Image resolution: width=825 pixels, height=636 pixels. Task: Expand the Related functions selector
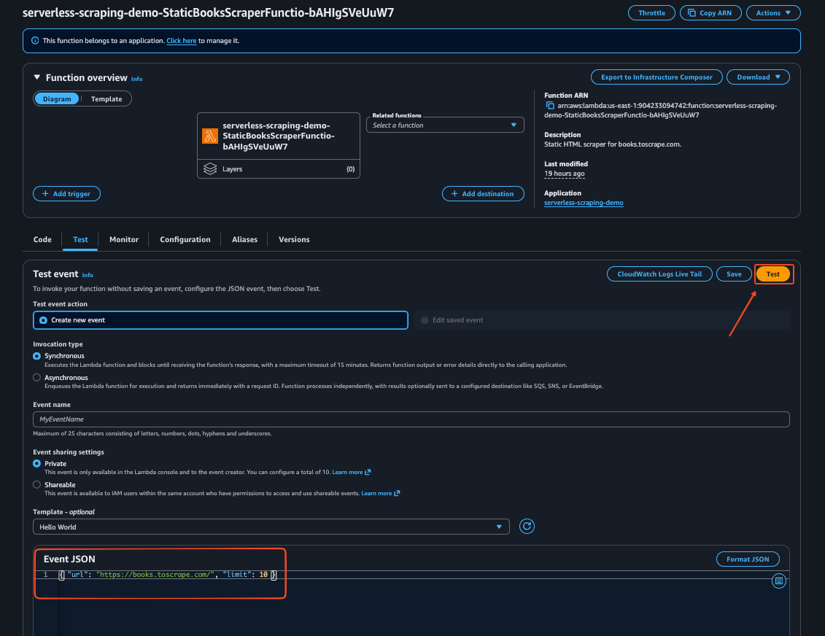[445, 125]
